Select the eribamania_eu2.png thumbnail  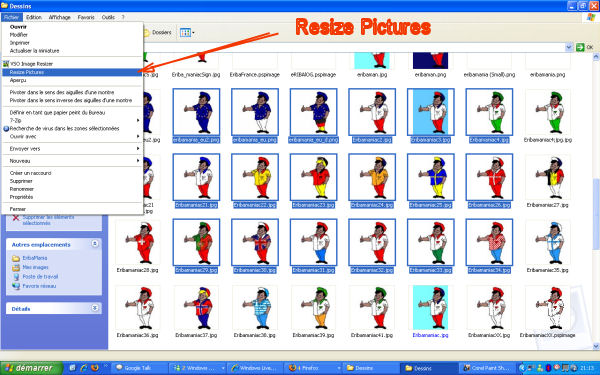(x=196, y=112)
